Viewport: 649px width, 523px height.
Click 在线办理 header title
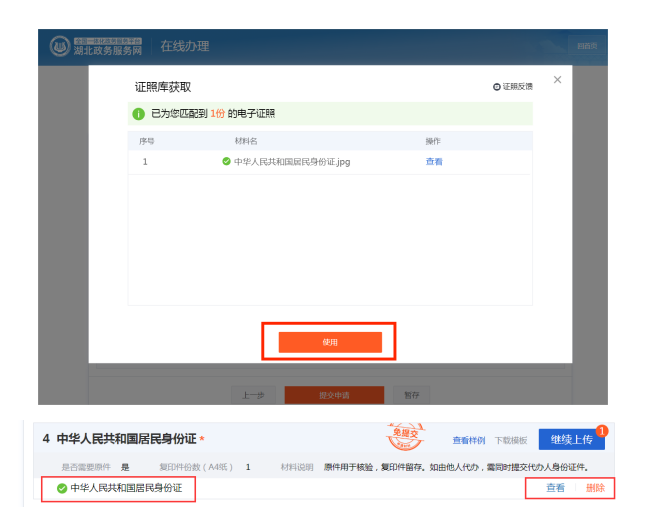[x=184, y=46]
